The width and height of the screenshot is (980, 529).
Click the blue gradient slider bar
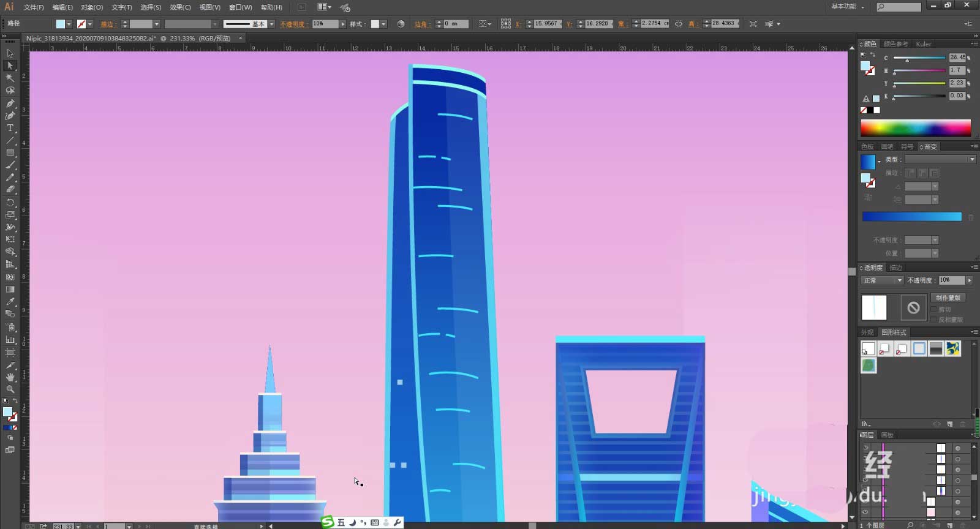tap(912, 217)
